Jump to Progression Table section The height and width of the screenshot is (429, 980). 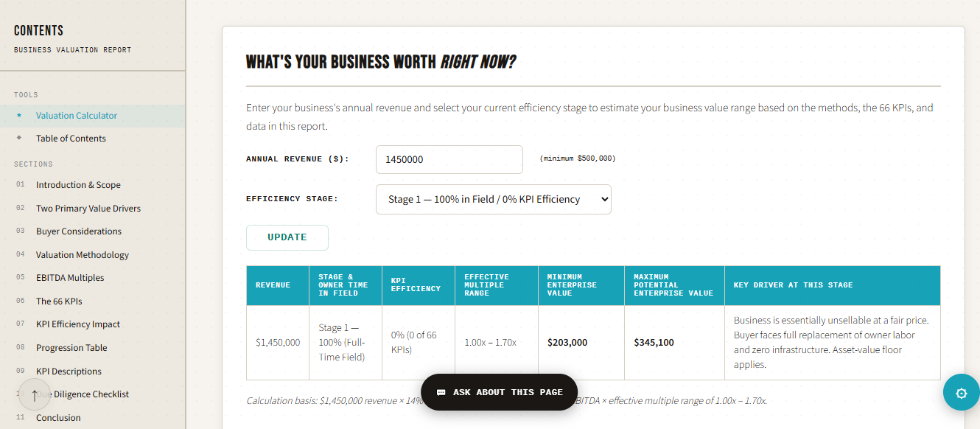pyautogui.click(x=71, y=348)
